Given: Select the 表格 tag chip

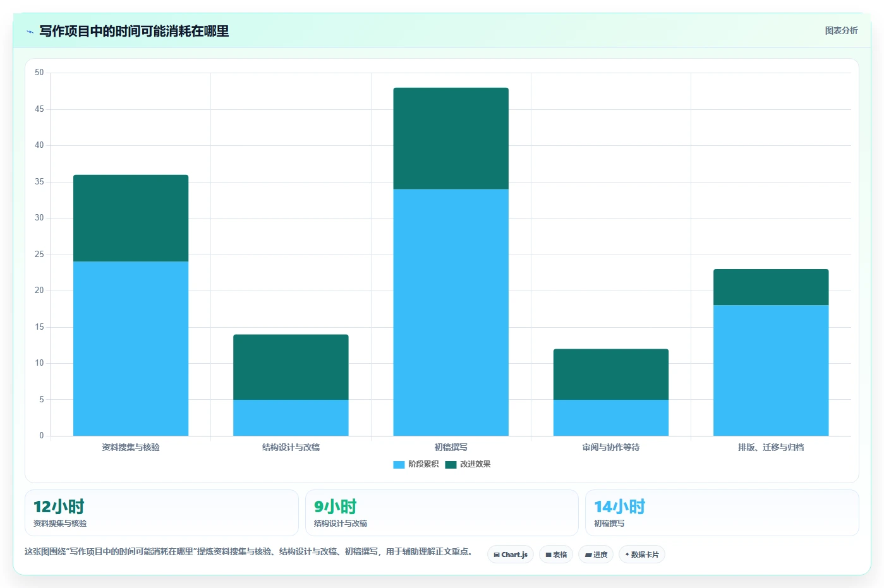Looking at the screenshot, I should click(x=556, y=555).
